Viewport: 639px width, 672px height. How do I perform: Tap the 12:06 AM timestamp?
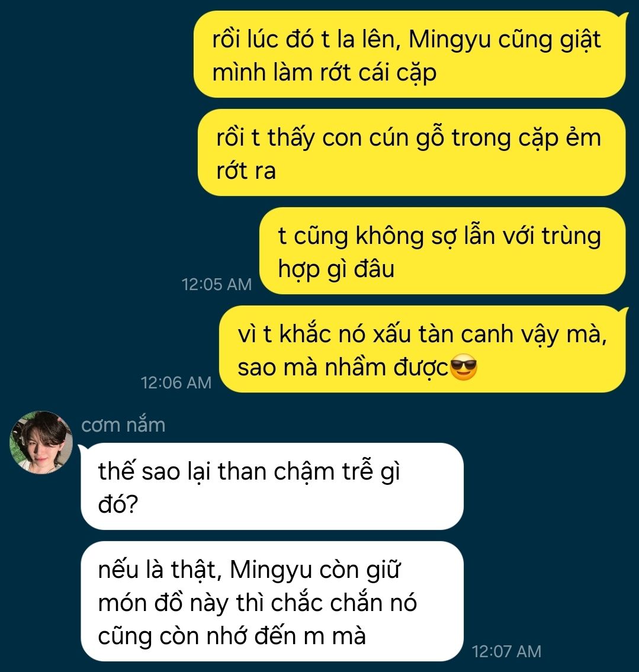tap(176, 382)
